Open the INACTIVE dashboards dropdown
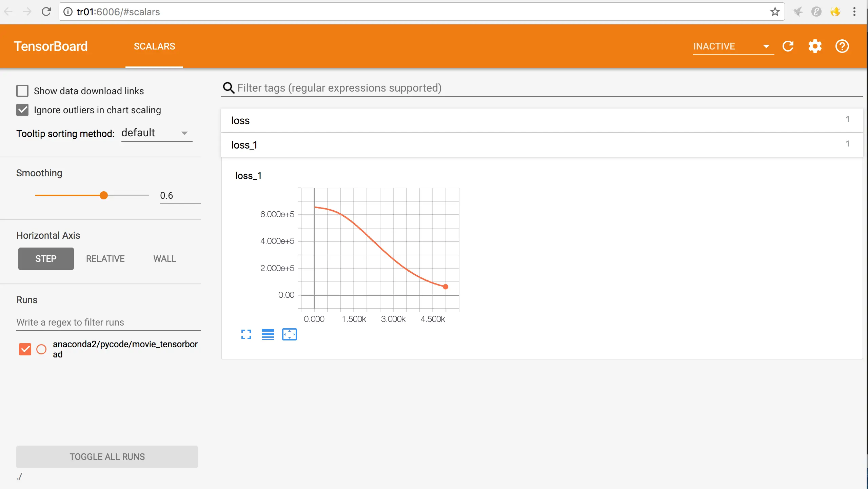 point(733,46)
